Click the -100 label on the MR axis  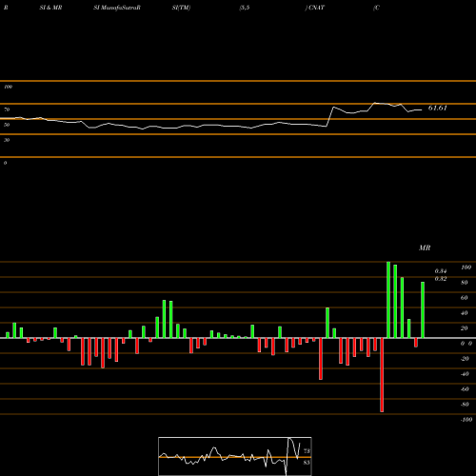click(x=466, y=420)
